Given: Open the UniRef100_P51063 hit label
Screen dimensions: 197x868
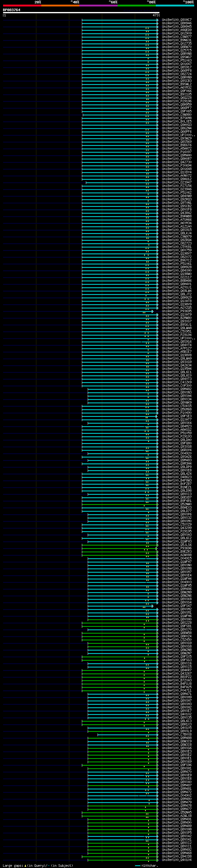Looking at the screenshot, I should tap(177, 61).
